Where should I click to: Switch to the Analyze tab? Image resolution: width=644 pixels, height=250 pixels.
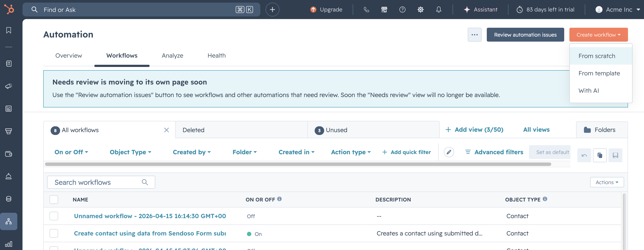click(x=172, y=55)
